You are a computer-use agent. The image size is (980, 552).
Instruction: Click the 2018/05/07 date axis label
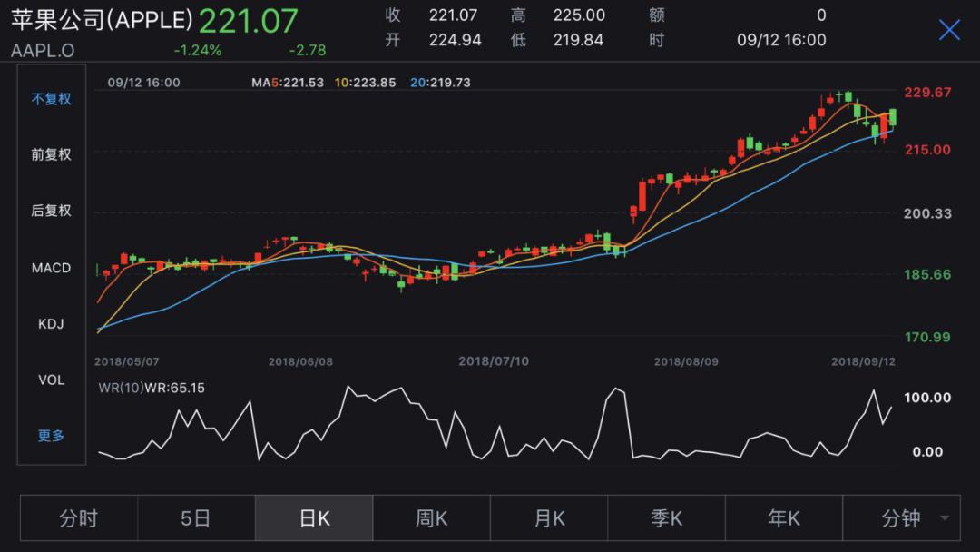pos(127,361)
